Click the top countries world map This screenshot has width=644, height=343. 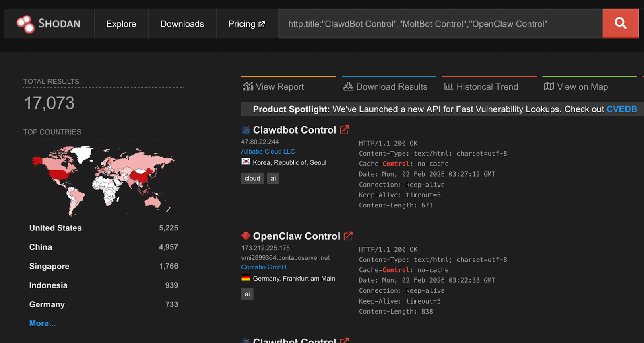pyautogui.click(x=103, y=181)
